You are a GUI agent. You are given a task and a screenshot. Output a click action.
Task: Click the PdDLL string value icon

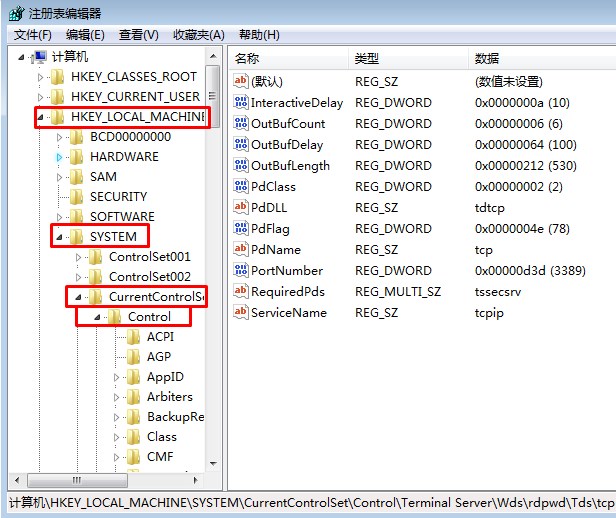[x=240, y=207]
